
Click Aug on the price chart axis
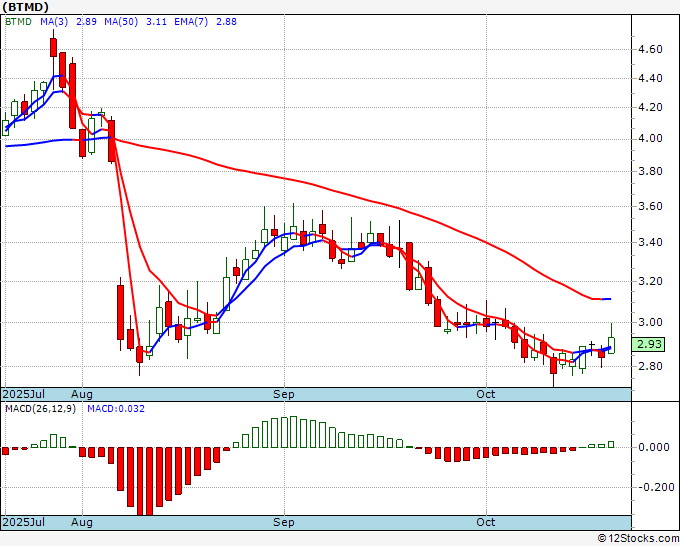click(82, 394)
